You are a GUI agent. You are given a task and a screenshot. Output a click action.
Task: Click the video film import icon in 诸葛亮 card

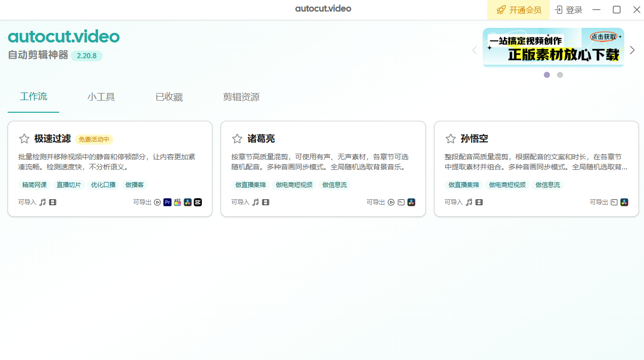266,202
